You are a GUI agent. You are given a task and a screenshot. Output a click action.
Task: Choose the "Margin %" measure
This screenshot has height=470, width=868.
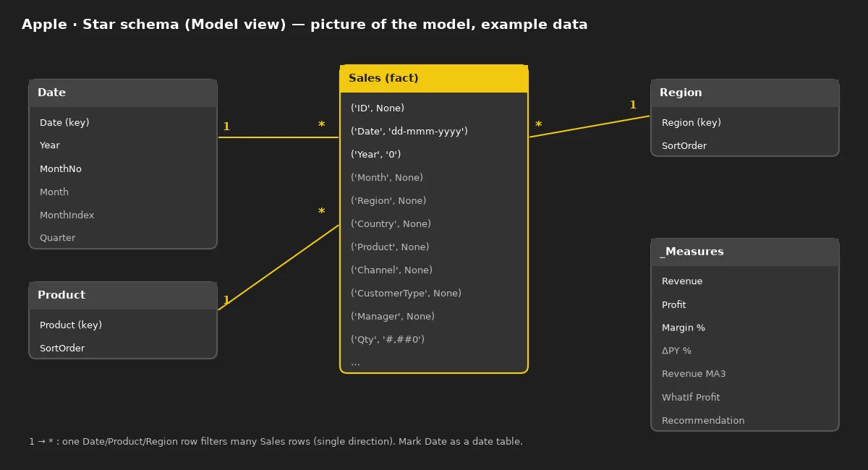tap(684, 328)
